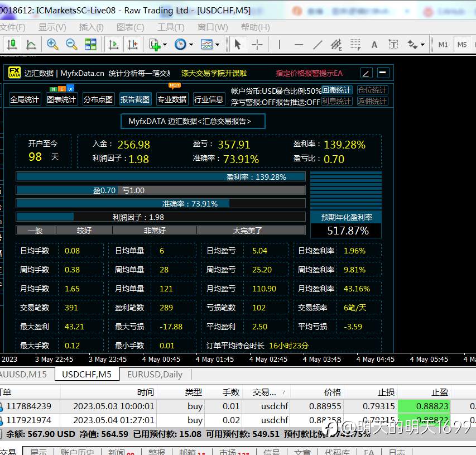Screen dimensions: 476x455
Task: Open the 新闻 terminal tab
Action: (121, 452)
